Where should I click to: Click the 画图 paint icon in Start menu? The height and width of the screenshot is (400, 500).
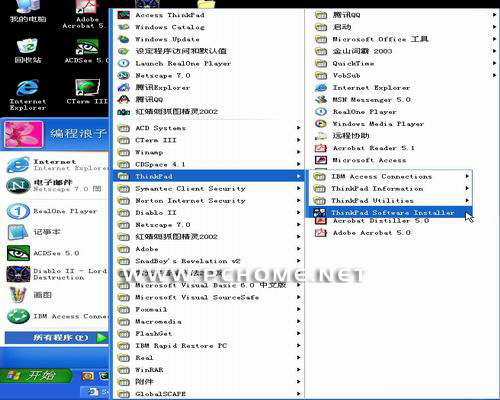point(18,295)
